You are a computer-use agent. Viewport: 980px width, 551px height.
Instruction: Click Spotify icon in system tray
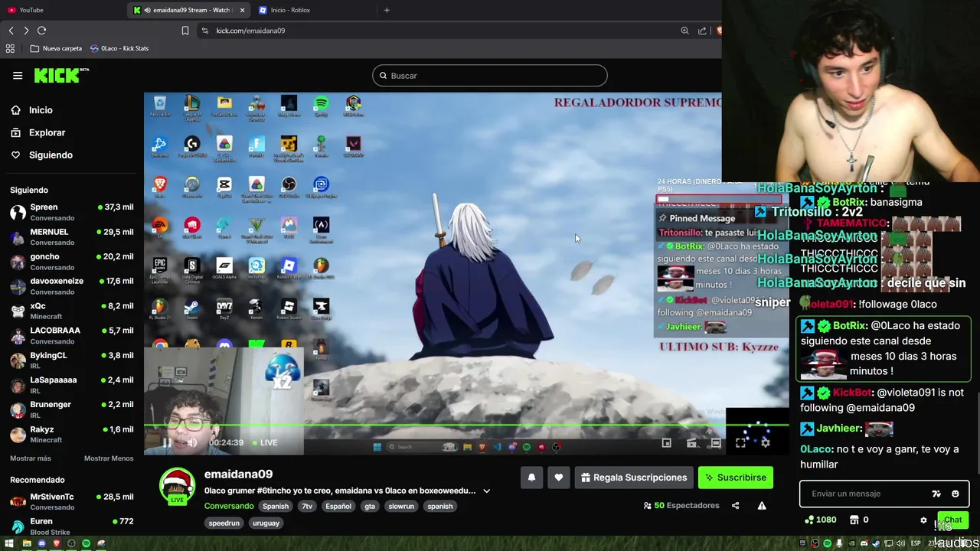pyautogui.click(x=827, y=543)
